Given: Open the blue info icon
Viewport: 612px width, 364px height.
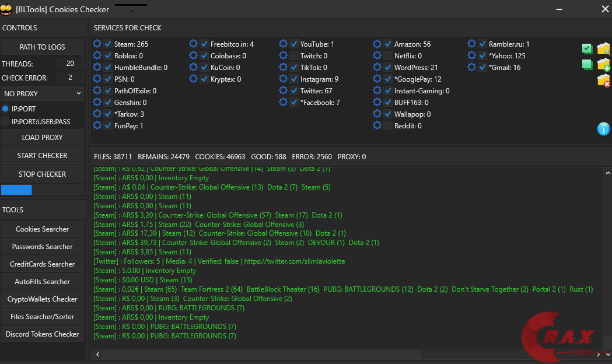Looking at the screenshot, I should click(x=603, y=128).
